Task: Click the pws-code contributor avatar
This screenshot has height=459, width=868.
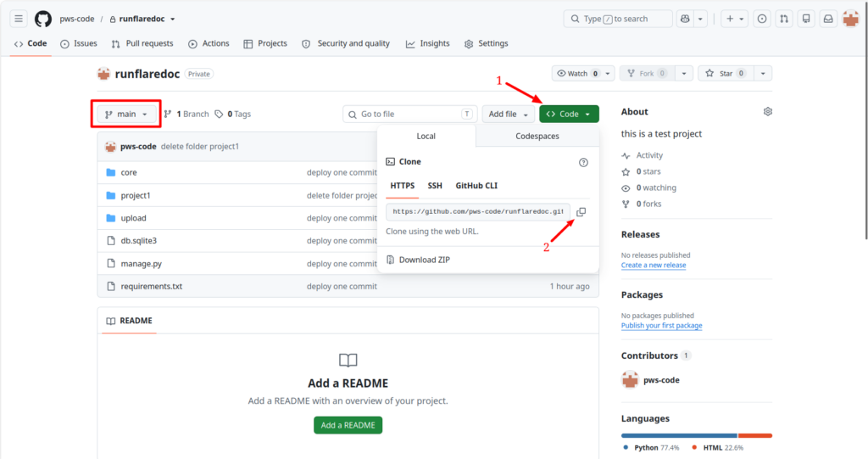Action: click(x=630, y=380)
